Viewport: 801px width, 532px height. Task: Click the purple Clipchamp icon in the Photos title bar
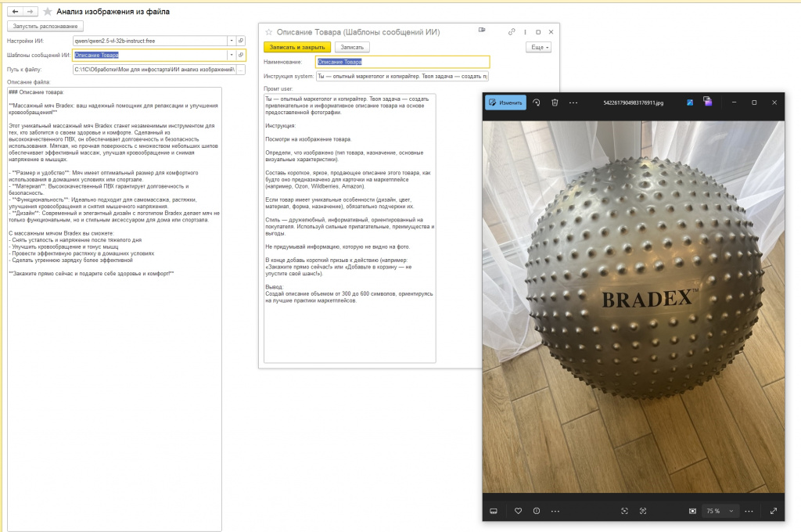point(707,101)
